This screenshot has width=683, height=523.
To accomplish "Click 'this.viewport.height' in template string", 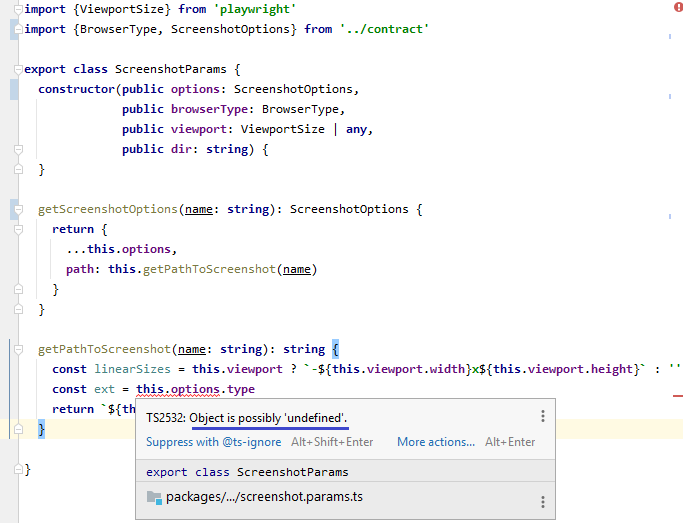I will point(563,369).
